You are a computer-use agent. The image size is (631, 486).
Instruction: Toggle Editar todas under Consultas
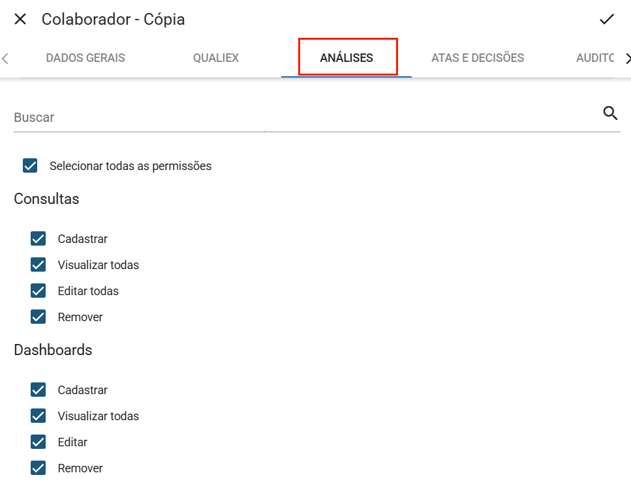[x=38, y=291]
